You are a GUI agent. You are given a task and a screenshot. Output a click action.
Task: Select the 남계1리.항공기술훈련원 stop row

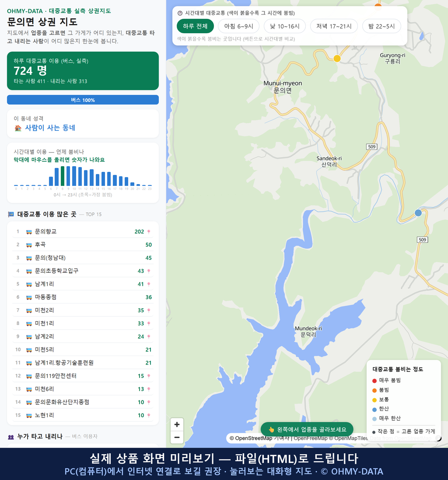point(83,363)
